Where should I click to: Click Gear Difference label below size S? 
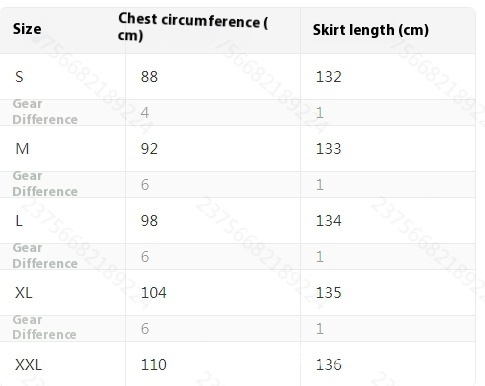pos(45,112)
